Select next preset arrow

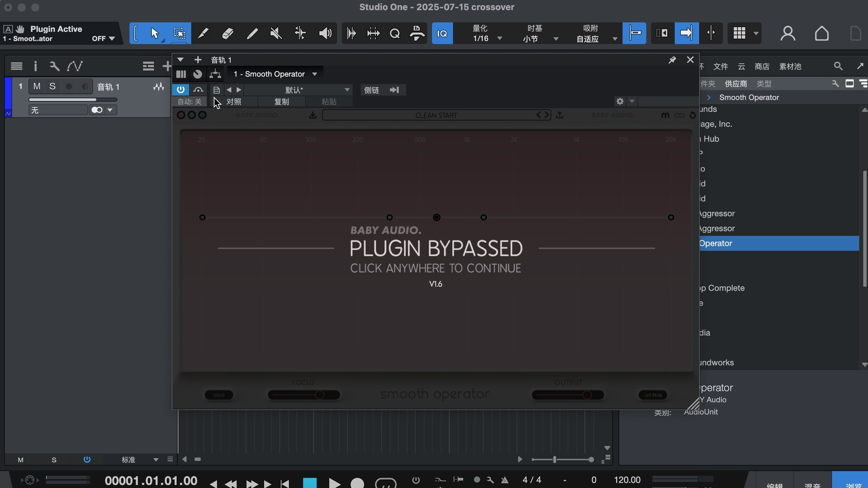point(239,90)
